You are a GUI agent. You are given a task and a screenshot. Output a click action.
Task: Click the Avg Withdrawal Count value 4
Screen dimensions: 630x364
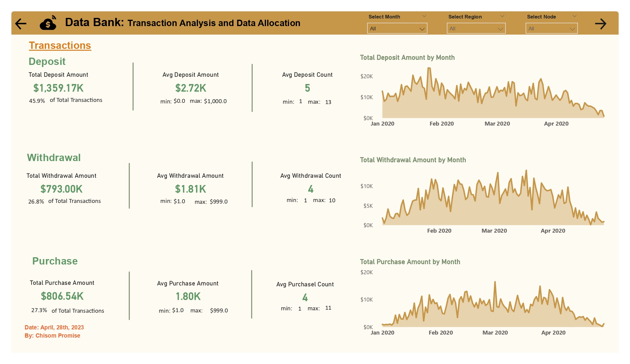[310, 189]
